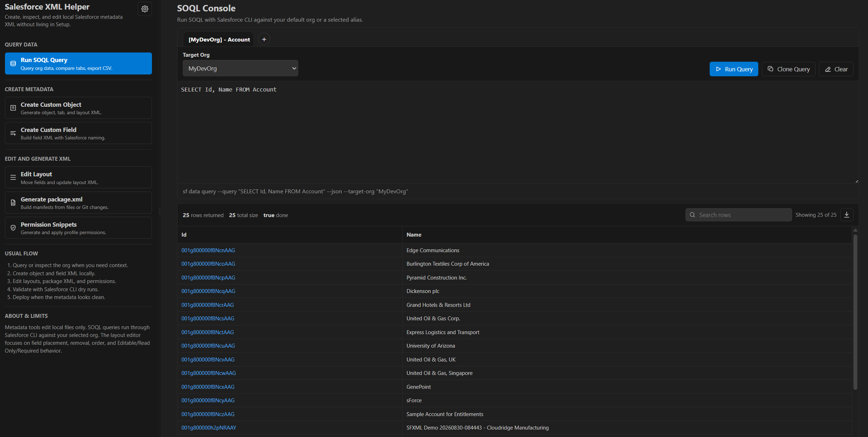The height and width of the screenshot is (437, 868).
Task: Select the United Oil & Gas Corp. cell
Action: pos(627,319)
